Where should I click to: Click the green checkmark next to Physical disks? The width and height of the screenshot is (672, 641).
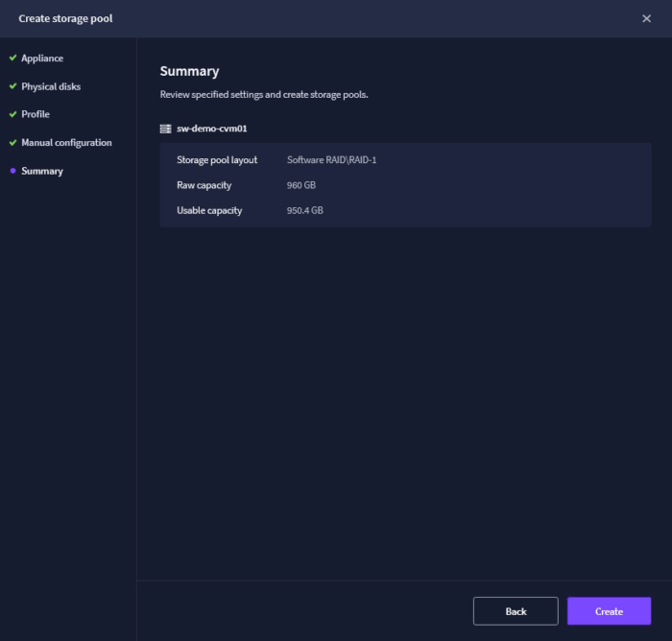[12, 85]
